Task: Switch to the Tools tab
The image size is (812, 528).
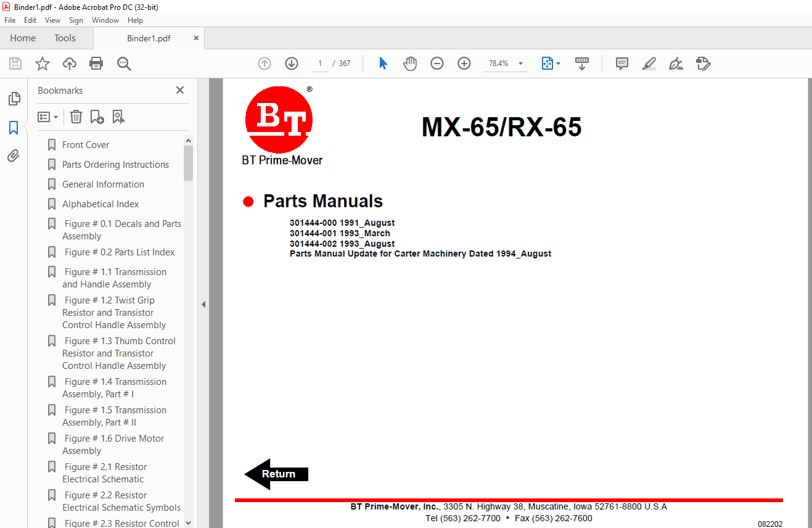Action: (65, 38)
